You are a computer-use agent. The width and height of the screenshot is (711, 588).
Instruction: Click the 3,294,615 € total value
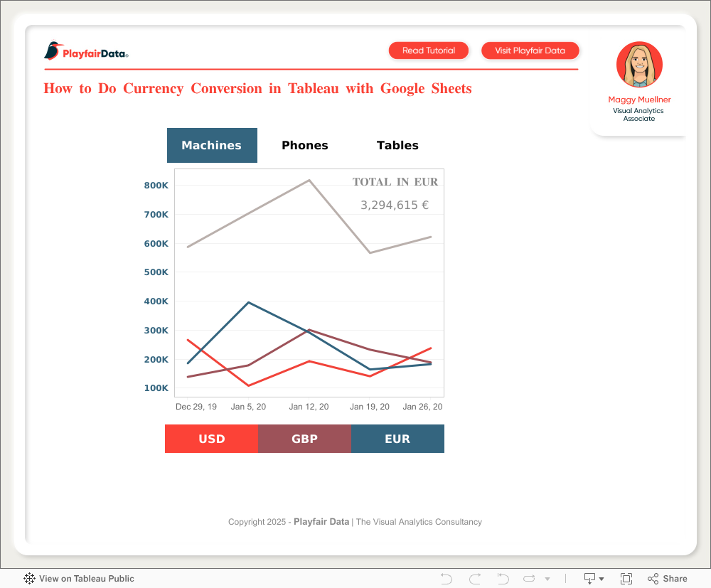pyautogui.click(x=395, y=205)
